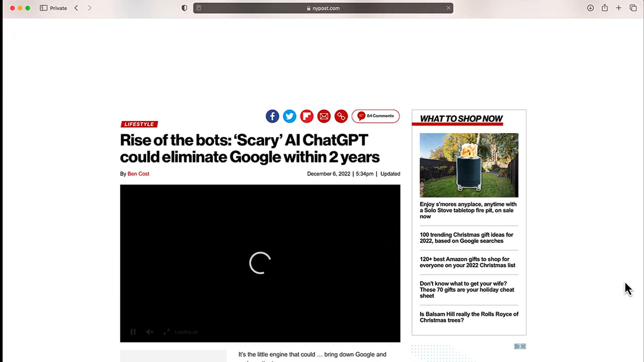The height and width of the screenshot is (362, 644).
Task: Read Solo Stove tabletop fire pit article
Action: pyautogui.click(x=468, y=210)
